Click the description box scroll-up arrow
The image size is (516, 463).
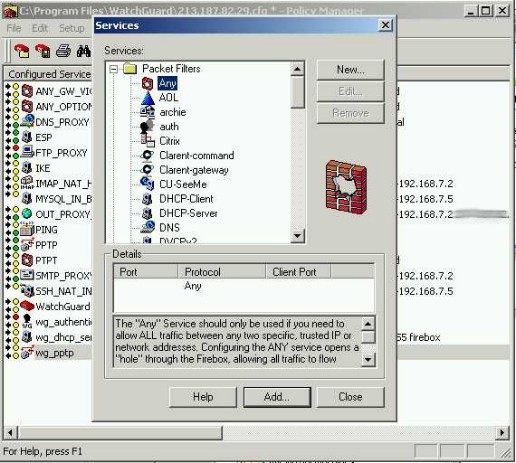(x=368, y=324)
